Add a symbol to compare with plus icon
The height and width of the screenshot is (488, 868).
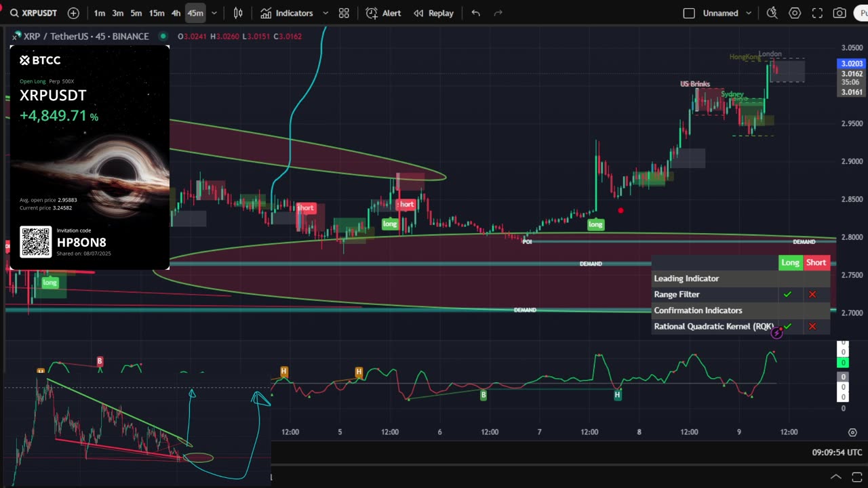(73, 13)
